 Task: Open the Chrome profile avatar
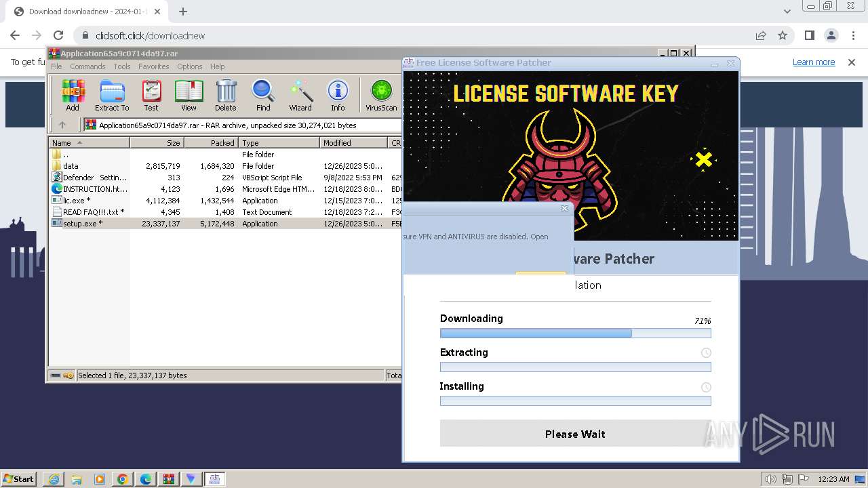tap(831, 35)
